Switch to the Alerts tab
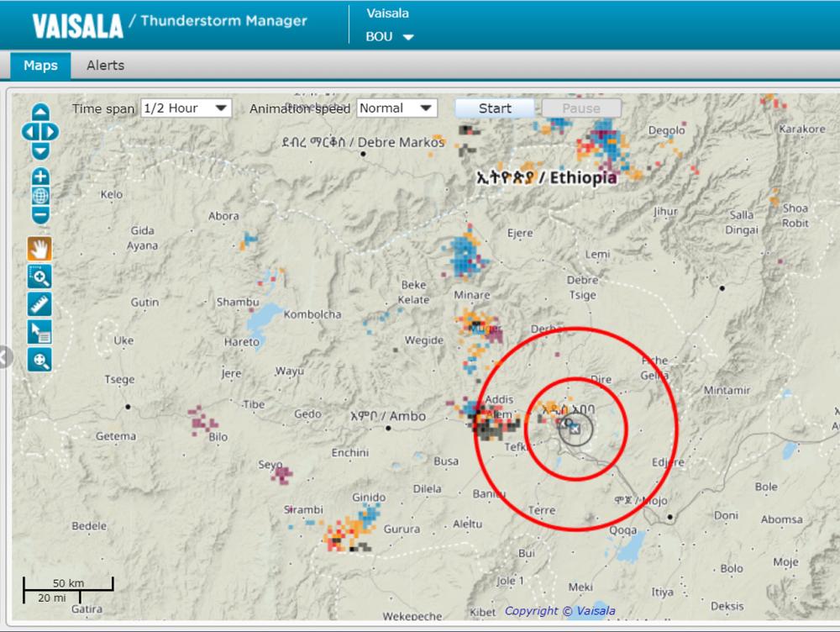 point(105,66)
